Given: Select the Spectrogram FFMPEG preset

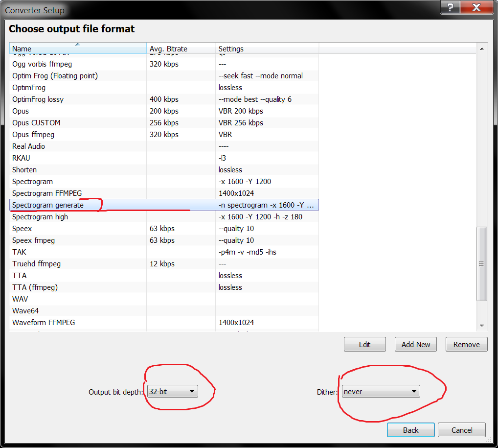Looking at the screenshot, I should (x=164, y=193).
